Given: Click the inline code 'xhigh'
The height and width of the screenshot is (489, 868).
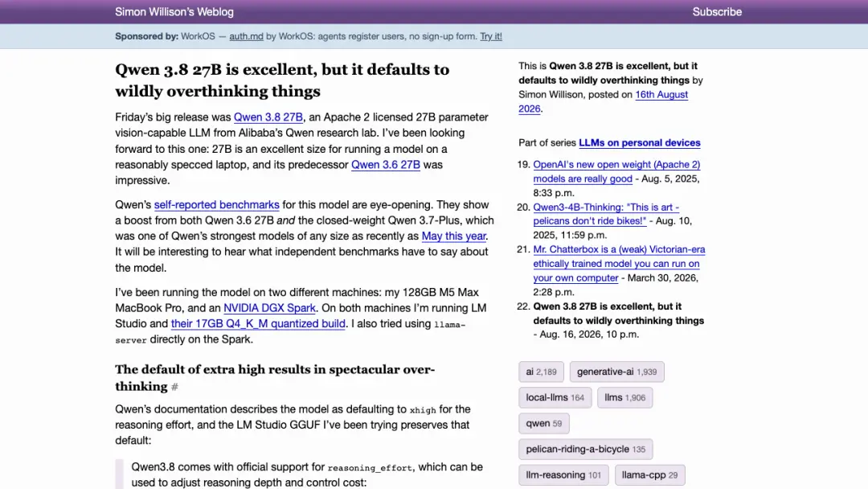Looking at the screenshot, I should click(x=423, y=410).
